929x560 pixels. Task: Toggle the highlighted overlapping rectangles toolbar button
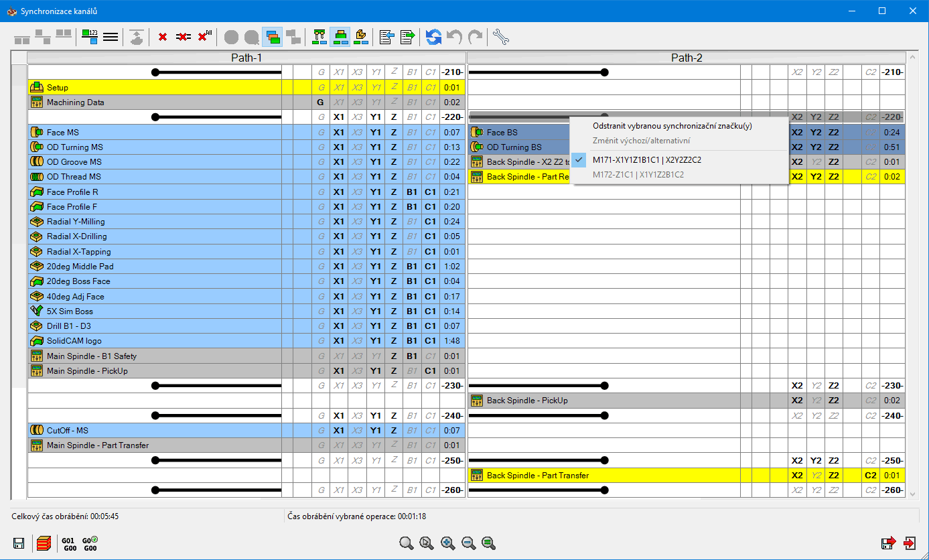[x=272, y=37]
